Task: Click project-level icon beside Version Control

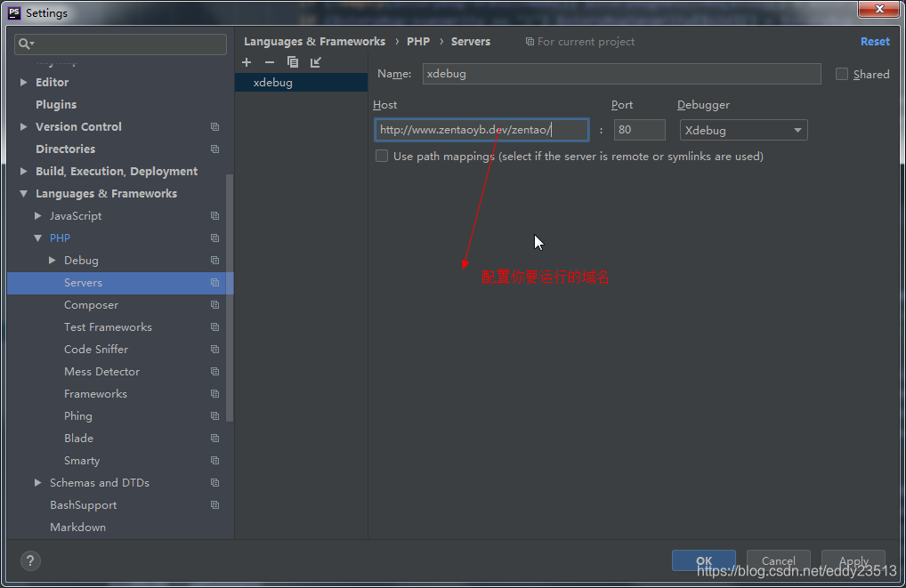Action: click(x=215, y=126)
